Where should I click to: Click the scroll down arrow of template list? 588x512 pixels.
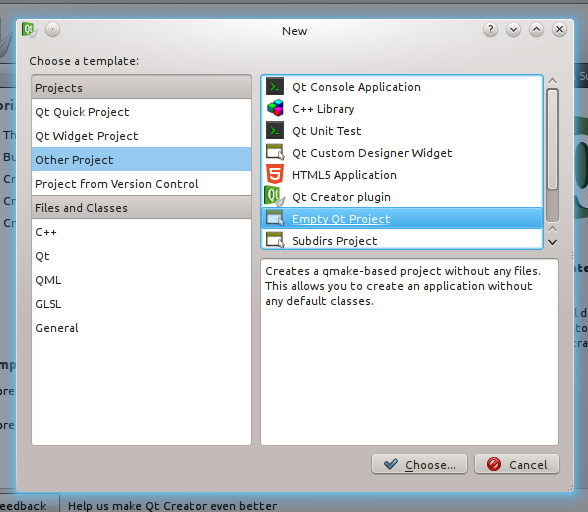[x=552, y=242]
